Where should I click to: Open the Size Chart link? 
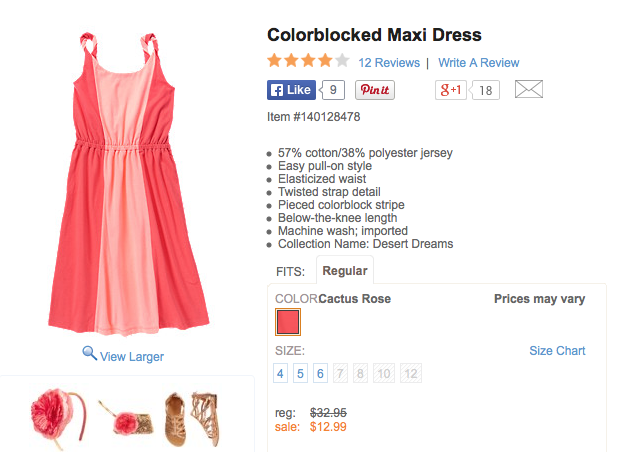557,351
